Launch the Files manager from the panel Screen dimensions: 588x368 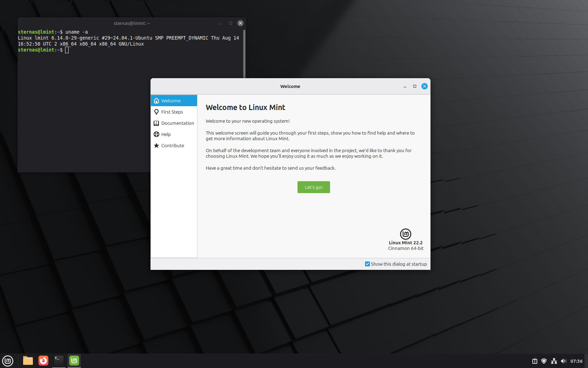click(28, 361)
